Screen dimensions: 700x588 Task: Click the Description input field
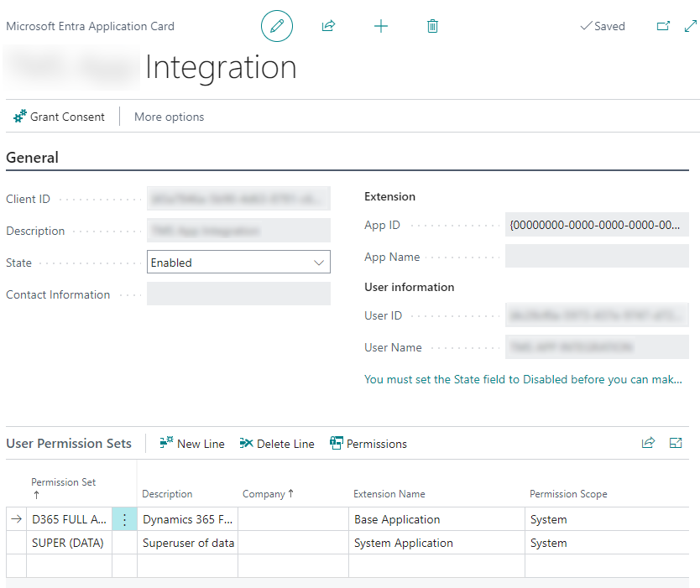[x=238, y=231]
